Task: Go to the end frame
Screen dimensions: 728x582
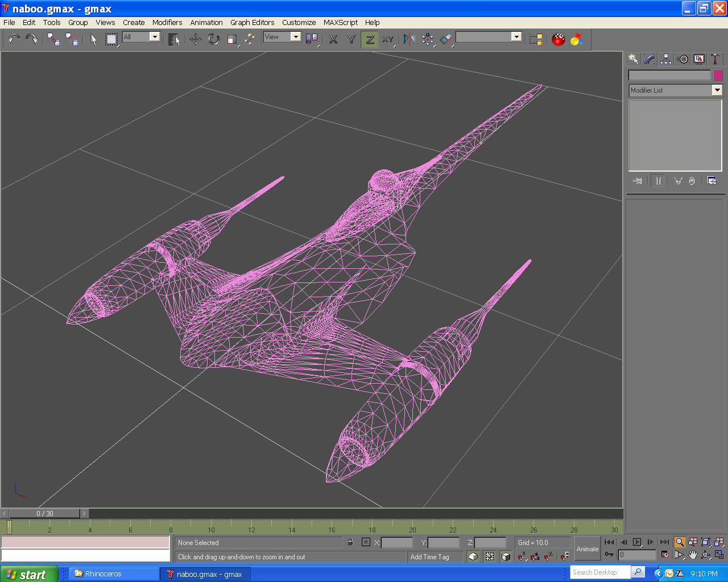Action: (x=664, y=542)
